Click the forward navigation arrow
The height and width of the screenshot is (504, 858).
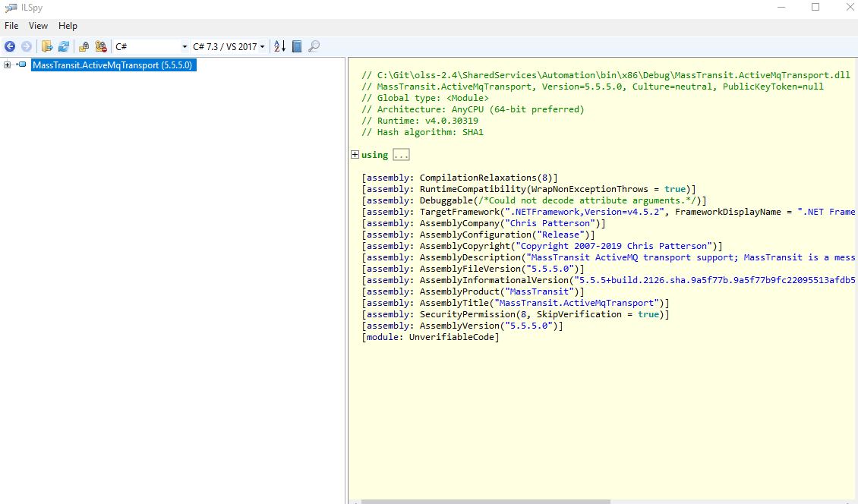click(26, 46)
